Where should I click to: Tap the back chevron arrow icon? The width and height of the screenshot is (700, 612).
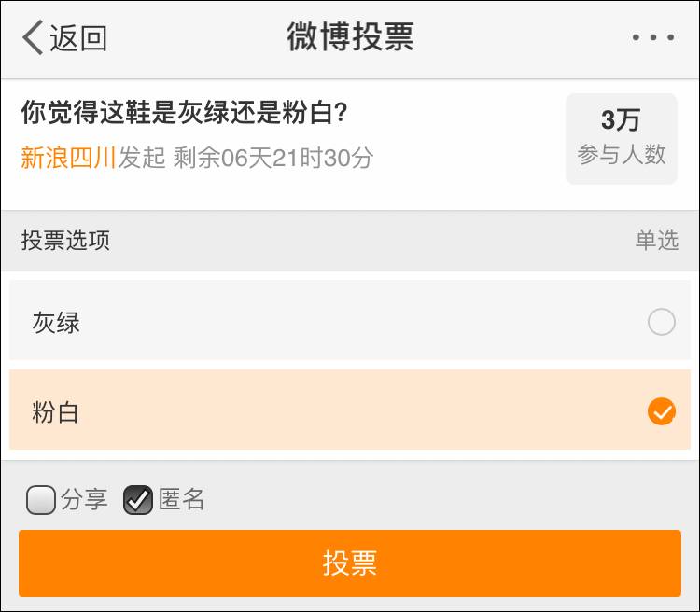pyautogui.click(x=33, y=38)
